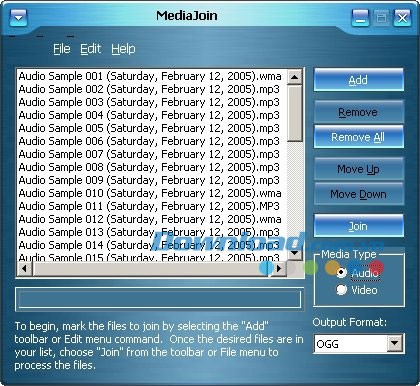Click the horizontal scroll-right arrow
This screenshot has width=420, height=386.
click(x=279, y=268)
